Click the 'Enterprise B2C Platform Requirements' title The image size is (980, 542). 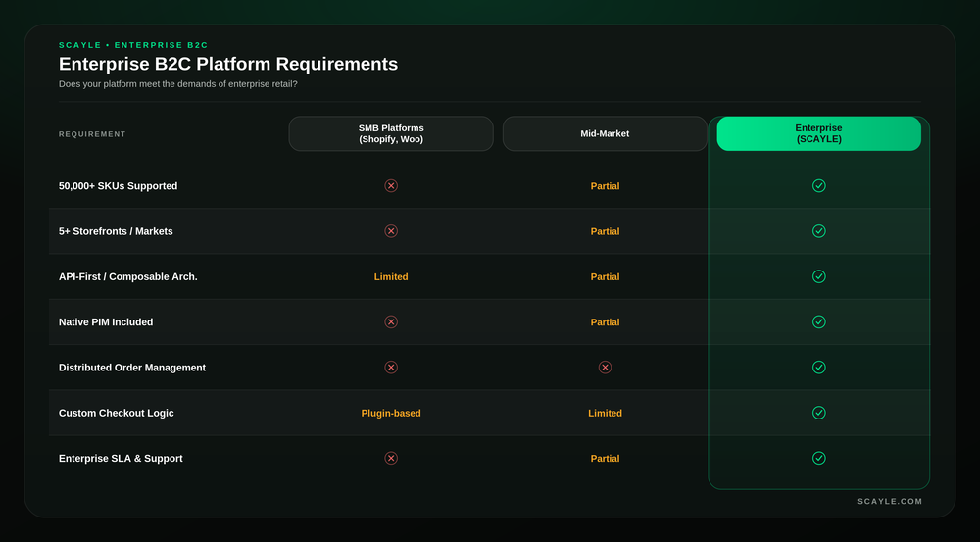pyautogui.click(x=228, y=64)
